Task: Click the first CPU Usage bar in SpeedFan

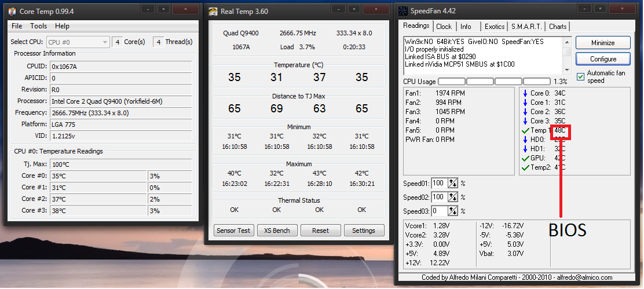Action: (x=452, y=81)
